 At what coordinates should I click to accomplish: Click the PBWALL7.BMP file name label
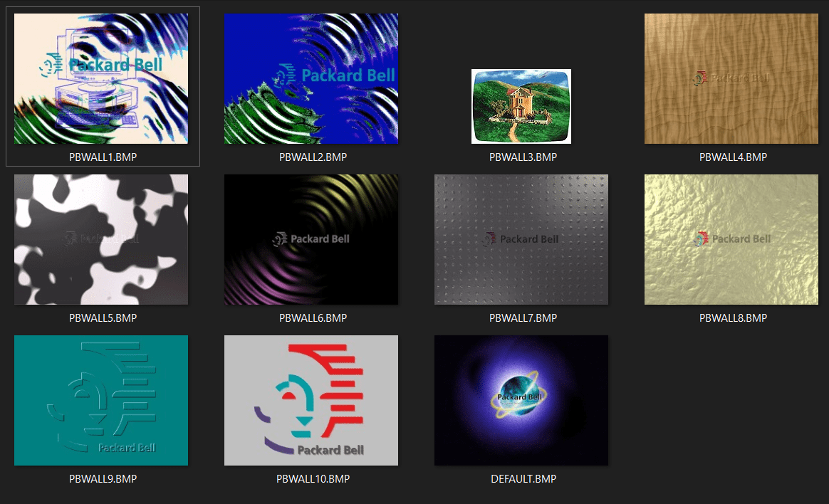click(x=523, y=317)
